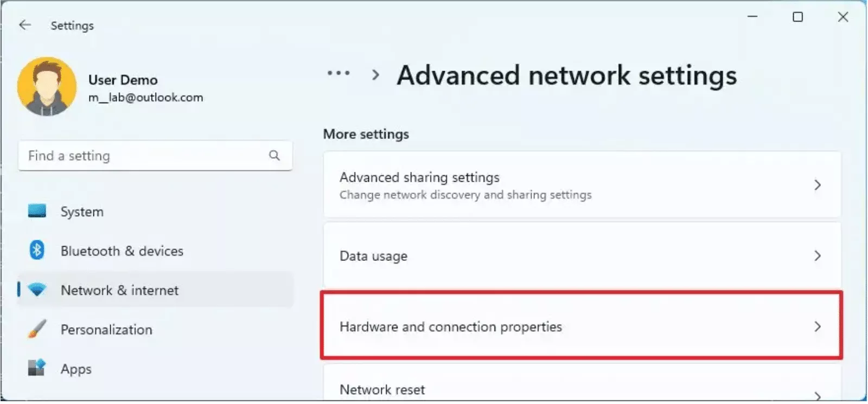Click the Hardware and connection properties chevron
Image resolution: width=868 pixels, height=404 pixels.
[x=818, y=326]
